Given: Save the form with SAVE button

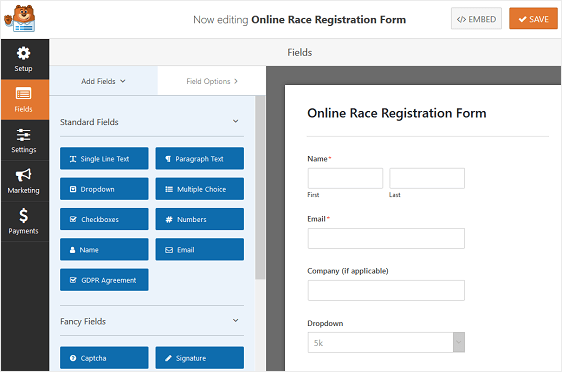Looking at the screenshot, I should point(533,19).
